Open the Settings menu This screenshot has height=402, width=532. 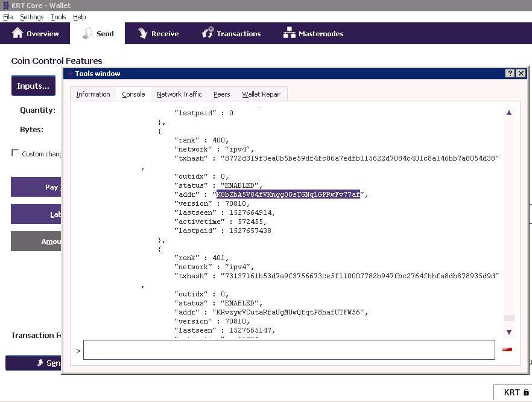(31, 17)
